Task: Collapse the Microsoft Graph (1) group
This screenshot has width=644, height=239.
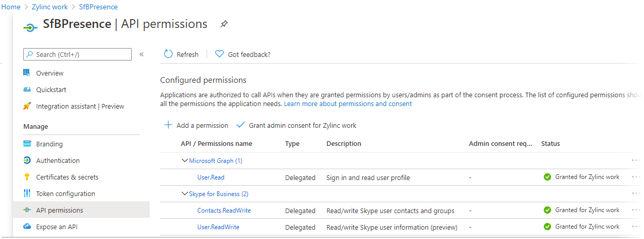Action: 185,160
